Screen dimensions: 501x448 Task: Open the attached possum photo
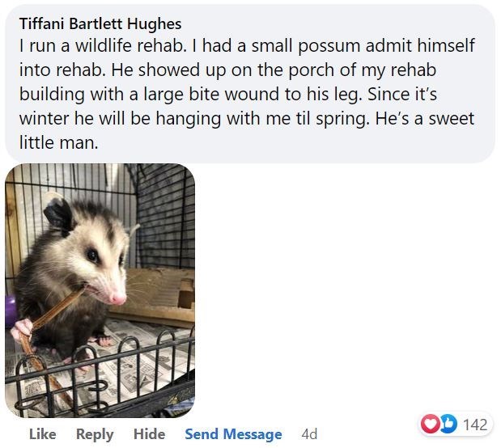coord(100,290)
